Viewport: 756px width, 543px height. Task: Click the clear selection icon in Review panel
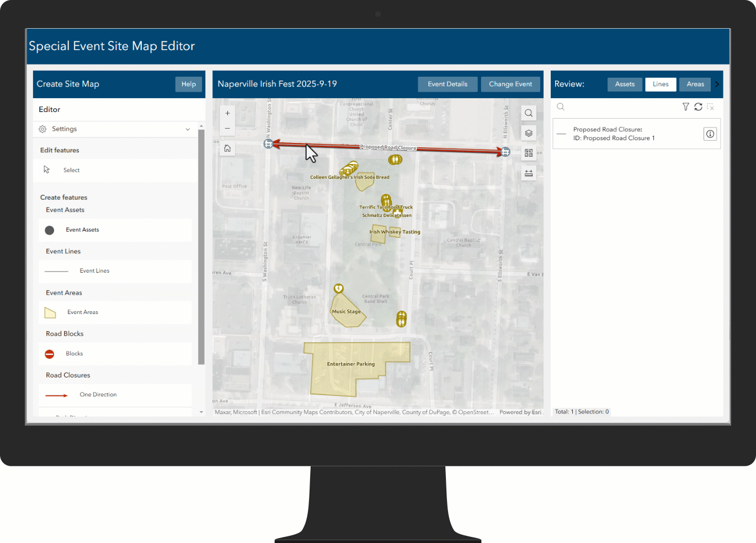pos(710,107)
